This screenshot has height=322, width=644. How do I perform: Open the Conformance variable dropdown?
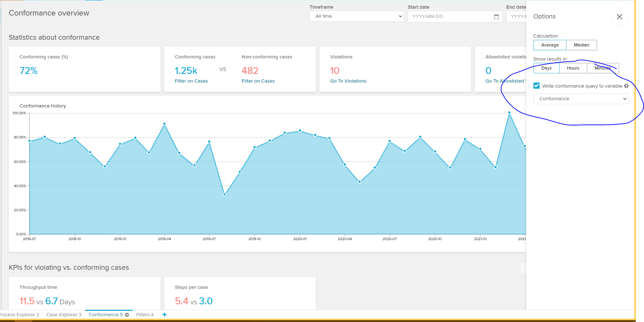(x=581, y=99)
